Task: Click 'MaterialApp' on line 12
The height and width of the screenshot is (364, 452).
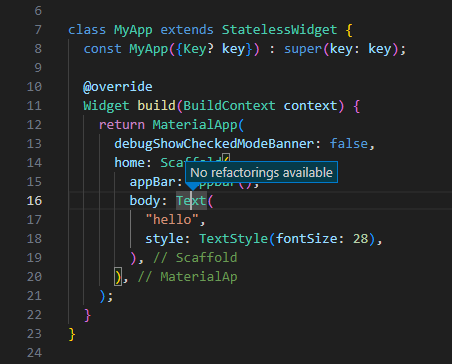Action: (195, 125)
